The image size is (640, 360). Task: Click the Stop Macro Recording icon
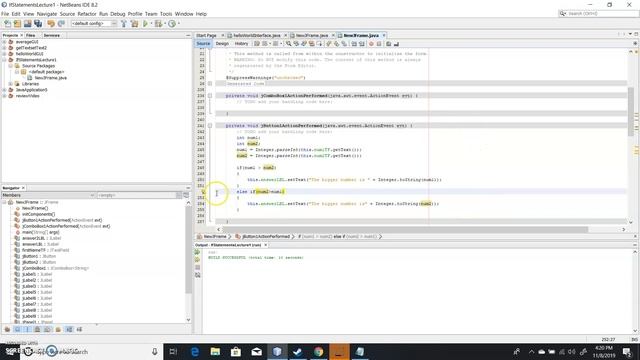[x=379, y=43]
